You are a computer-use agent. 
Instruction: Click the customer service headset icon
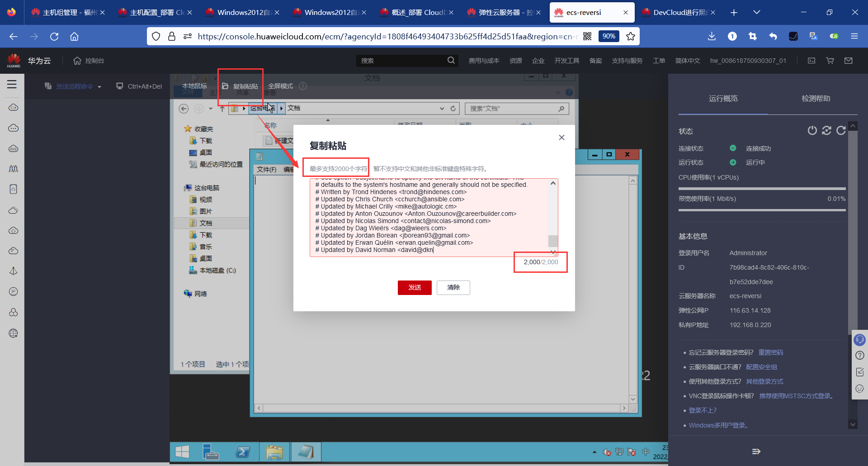click(859, 340)
